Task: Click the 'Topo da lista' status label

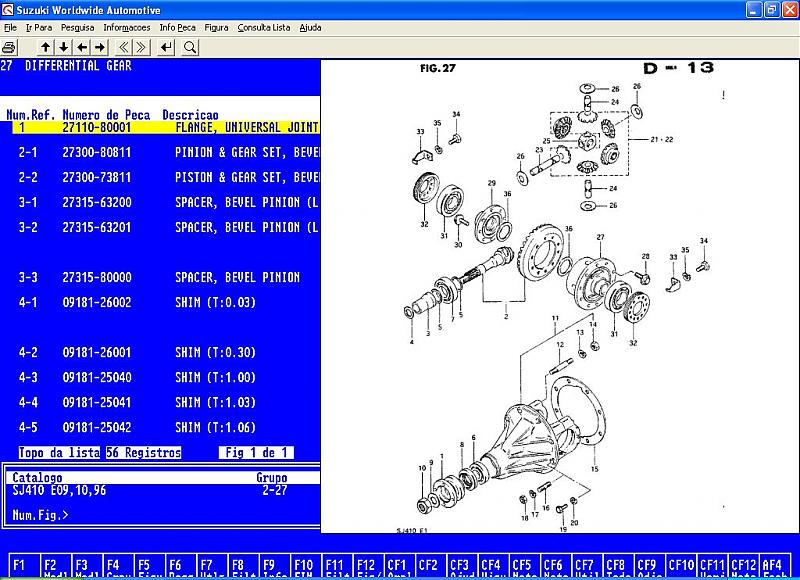Action: point(59,452)
